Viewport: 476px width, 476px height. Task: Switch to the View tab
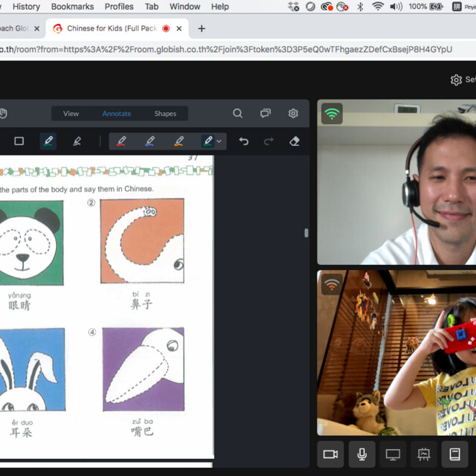(x=71, y=114)
